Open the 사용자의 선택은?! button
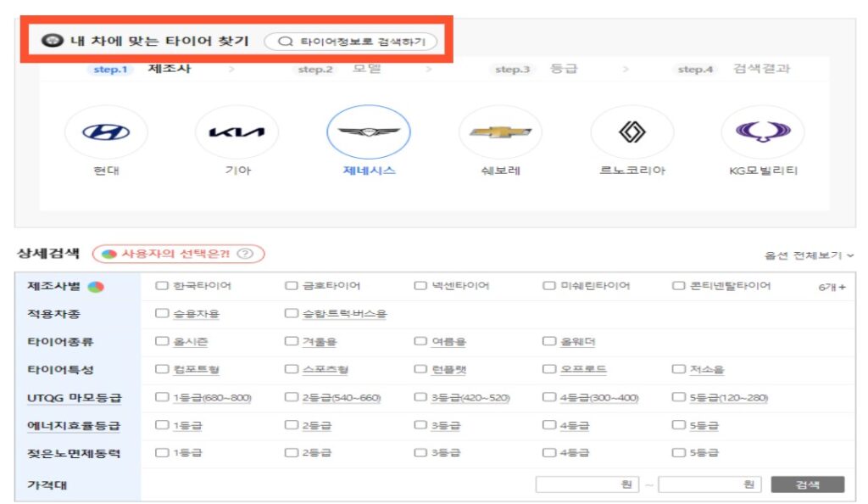The image size is (868, 504). pyautogui.click(x=178, y=254)
